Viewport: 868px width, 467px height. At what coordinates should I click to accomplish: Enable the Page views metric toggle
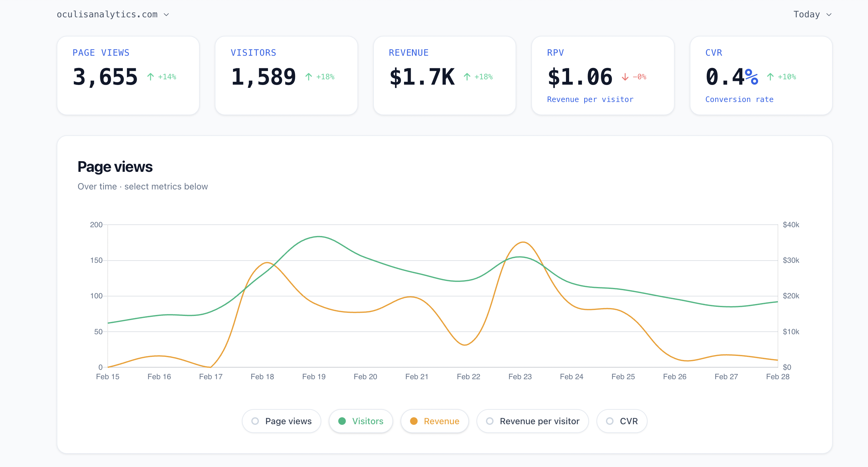pyautogui.click(x=281, y=421)
